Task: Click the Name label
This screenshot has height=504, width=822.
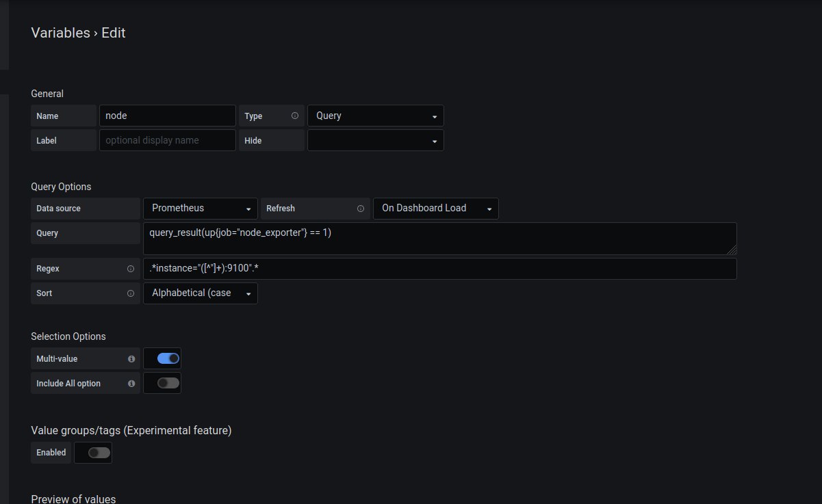Action: click(x=47, y=116)
